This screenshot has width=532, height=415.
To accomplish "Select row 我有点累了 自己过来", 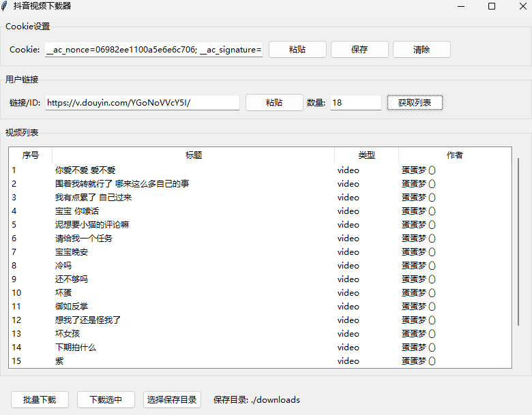I will 261,198.
